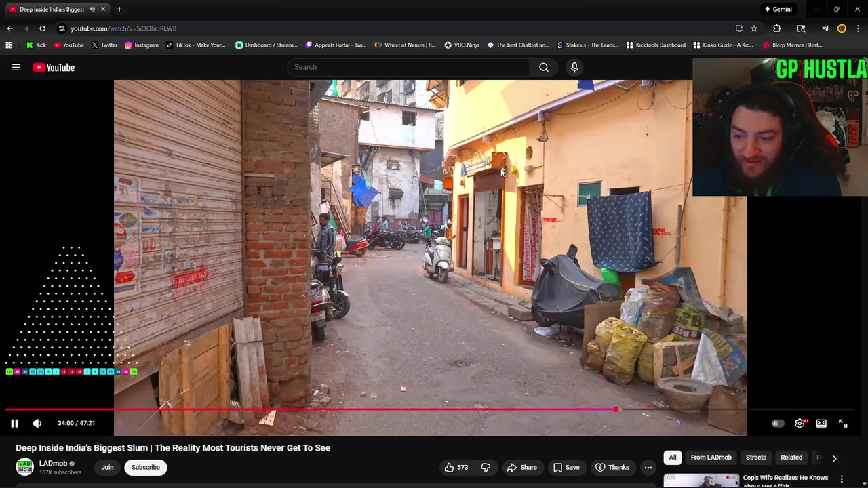The height and width of the screenshot is (488, 868).
Task: Open the VDO.Ninja bookmark
Action: (462, 45)
